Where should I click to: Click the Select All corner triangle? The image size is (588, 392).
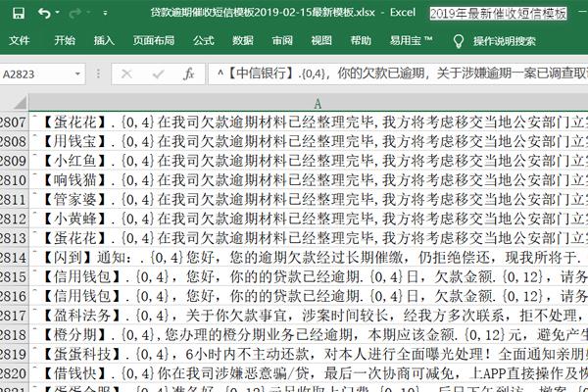click(x=19, y=102)
